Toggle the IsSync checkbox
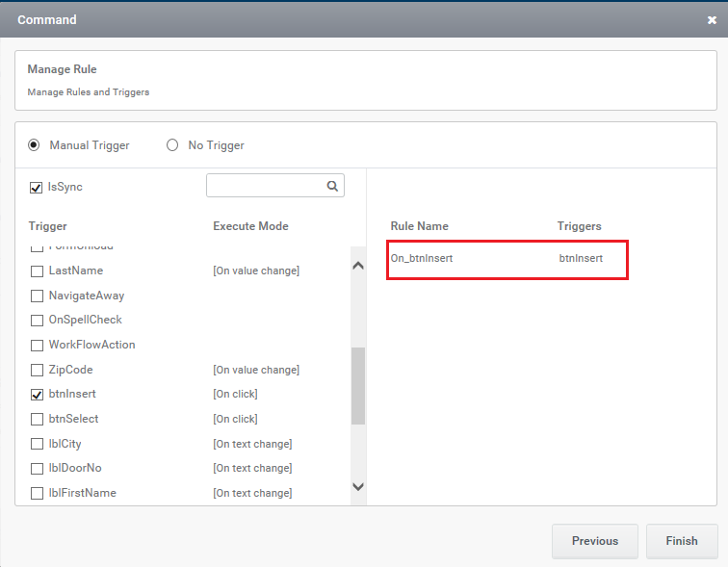The width and height of the screenshot is (728, 567). pos(36,188)
